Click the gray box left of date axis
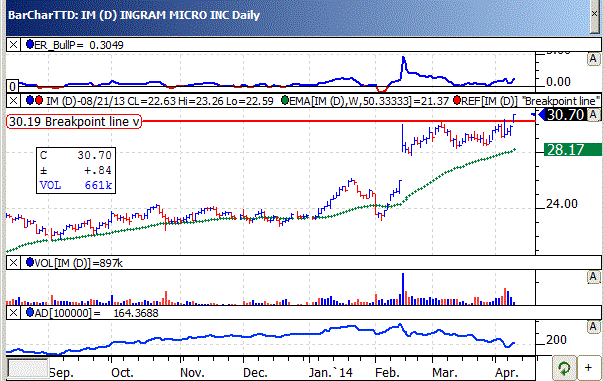Viewport: 604px width, 381px height. 28,368
